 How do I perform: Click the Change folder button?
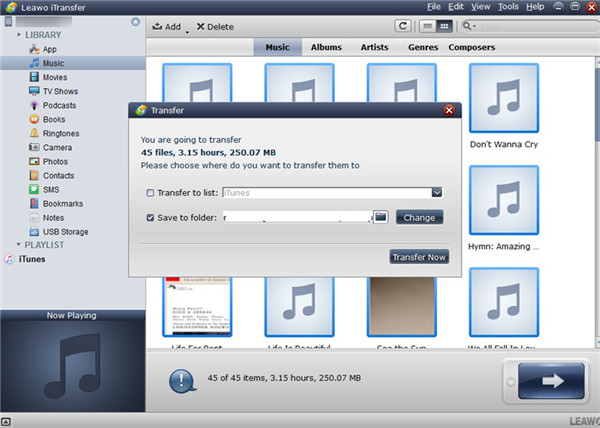(x=419, y=217)
